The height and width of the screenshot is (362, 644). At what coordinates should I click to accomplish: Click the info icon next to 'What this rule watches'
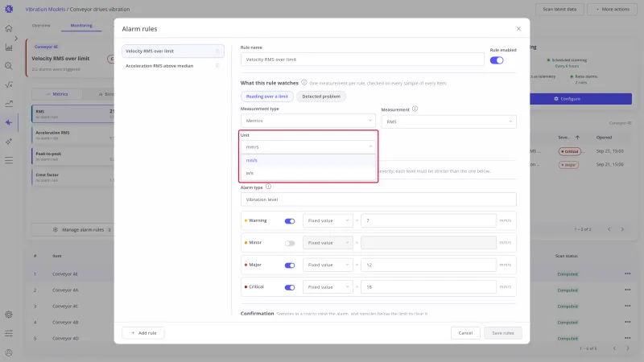click(304, 83)
